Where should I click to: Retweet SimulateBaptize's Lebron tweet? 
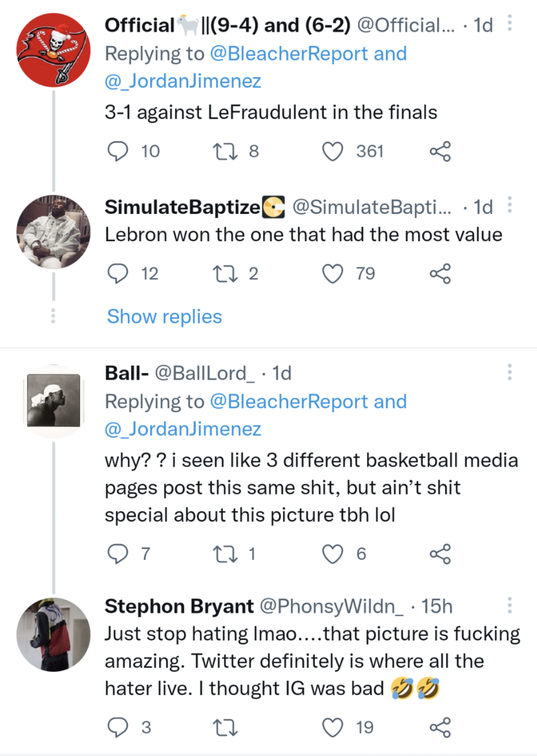(x=225, y=274)
